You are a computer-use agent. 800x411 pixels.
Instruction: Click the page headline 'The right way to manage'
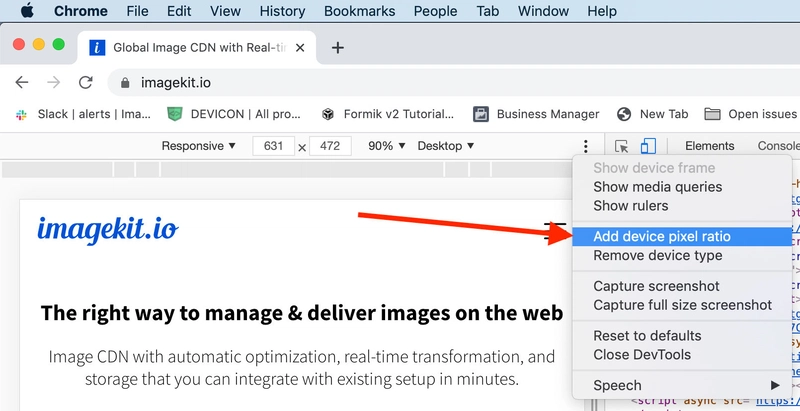click(302, 313)
